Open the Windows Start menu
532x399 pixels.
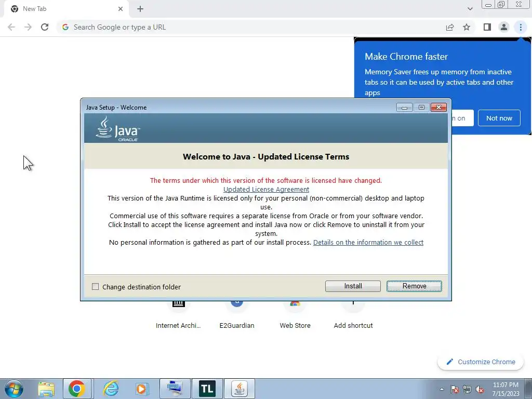[14, 389]
